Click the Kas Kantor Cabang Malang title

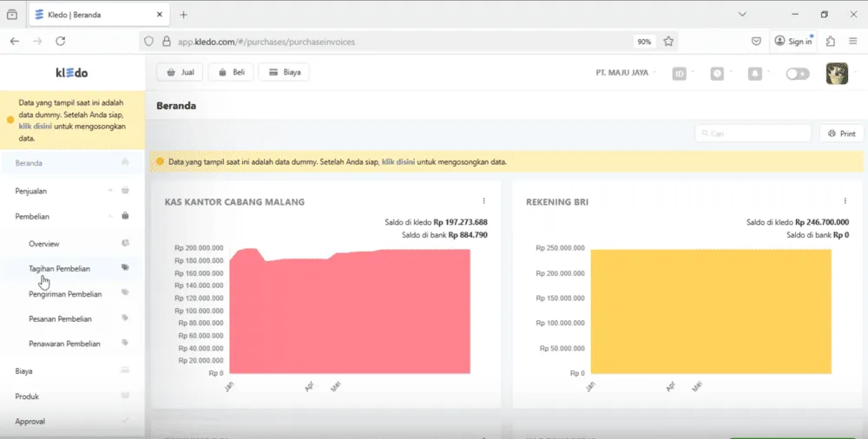[x=234, y=202]
